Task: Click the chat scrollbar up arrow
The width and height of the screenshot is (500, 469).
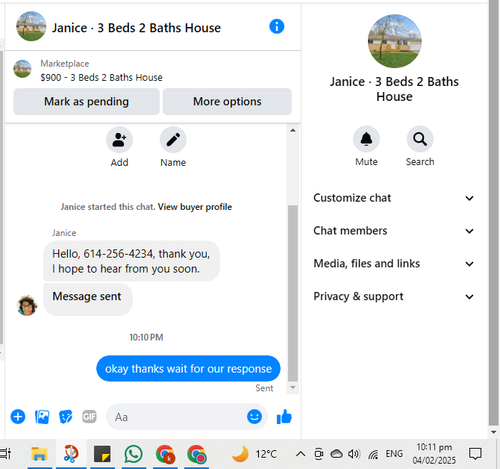Action: (293, 130)
